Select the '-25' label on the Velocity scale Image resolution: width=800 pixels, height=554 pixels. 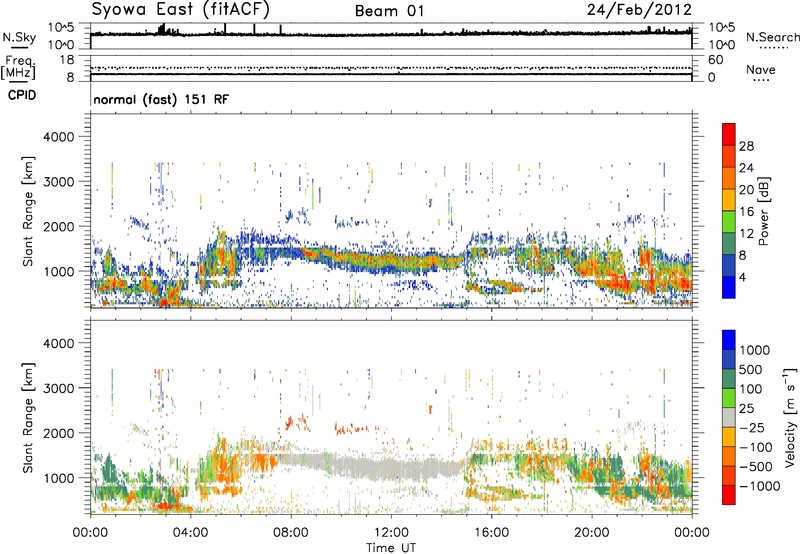[x=754, y=428]
